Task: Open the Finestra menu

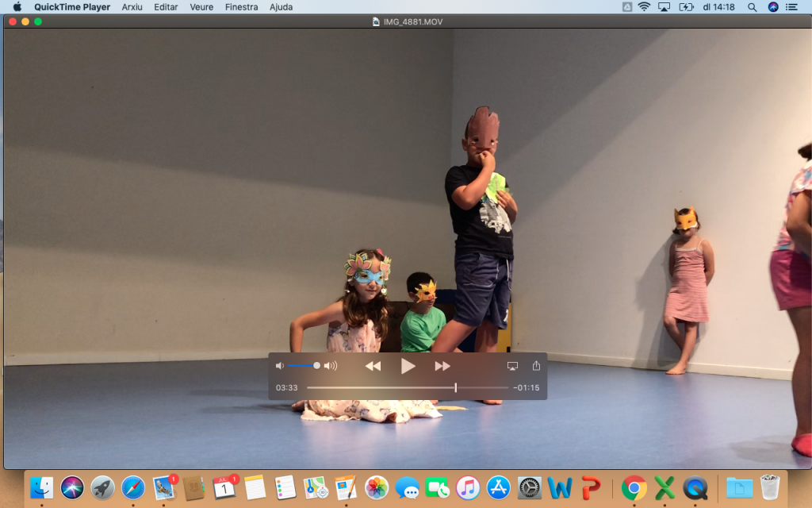Action: (x=241, y=7)
